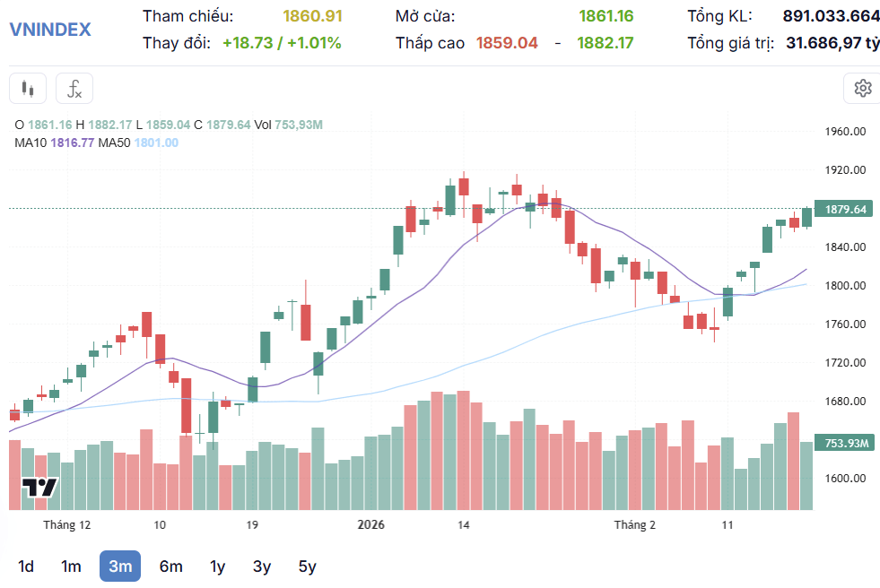Screen dimensions: 880x588
Task: Click the VNINDEX symbol title
Action: coord(50,30)
